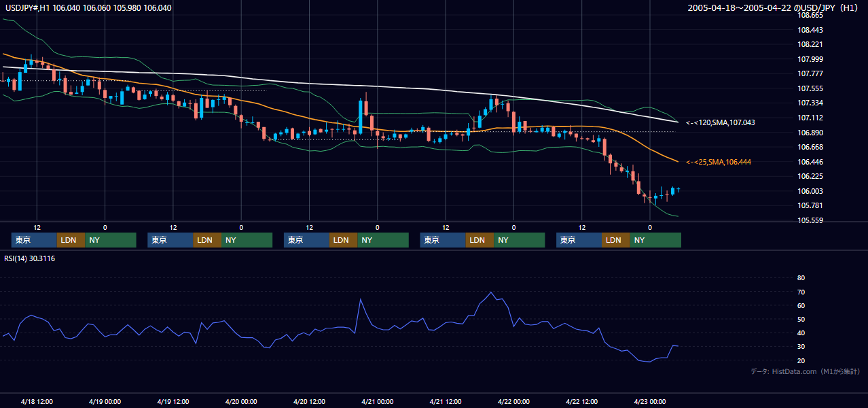Screen dimensions: 868x408
Task: Click RSI scale level 20
Action: tap(801, 360)
